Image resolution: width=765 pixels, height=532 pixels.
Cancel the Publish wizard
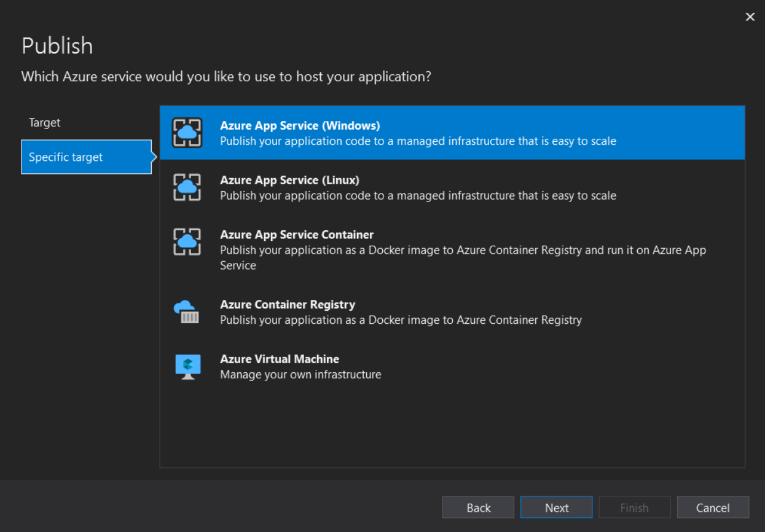(x=713, y=507)
